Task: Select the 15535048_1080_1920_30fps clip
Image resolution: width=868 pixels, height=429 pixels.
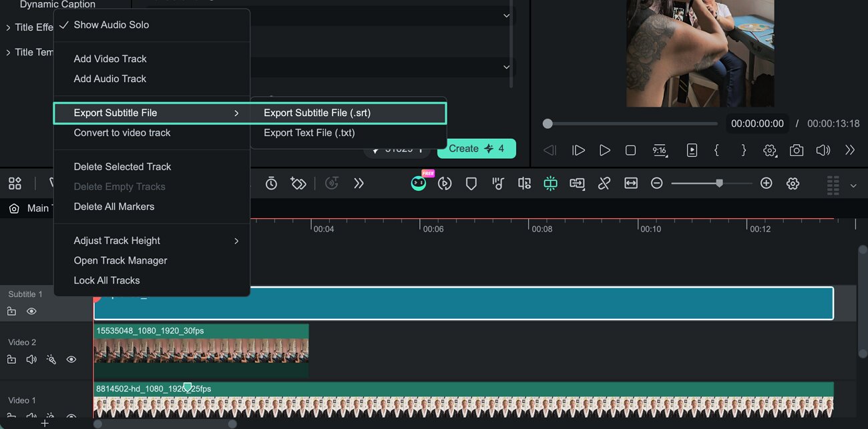Action: point(201,351)
